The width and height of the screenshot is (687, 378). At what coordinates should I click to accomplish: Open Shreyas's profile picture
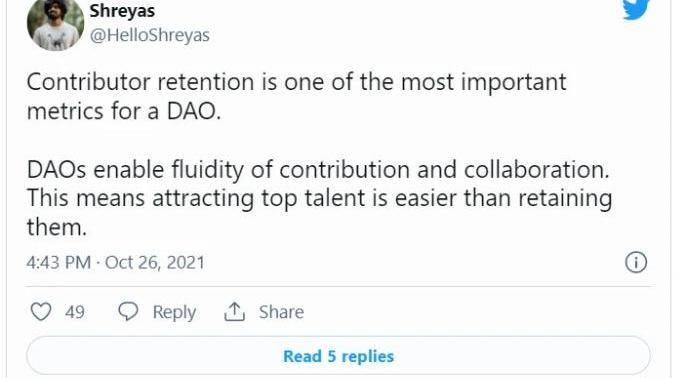coord(55,24)
